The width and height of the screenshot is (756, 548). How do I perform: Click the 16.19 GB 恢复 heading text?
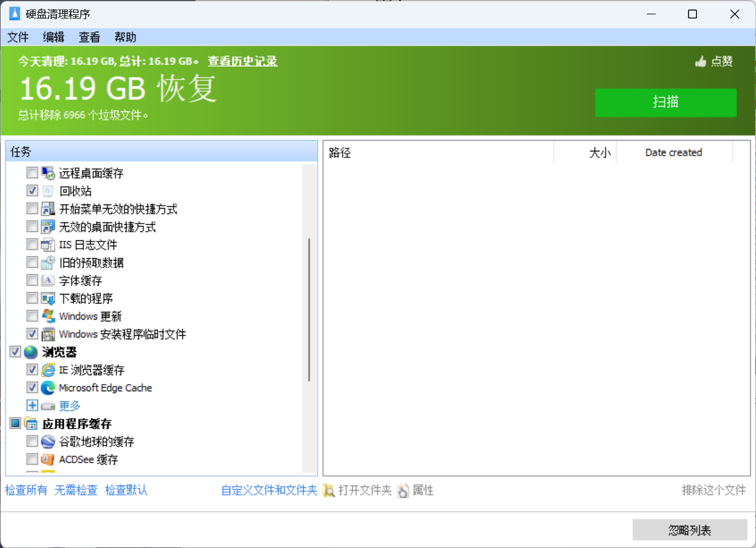(x=119, y=89)
